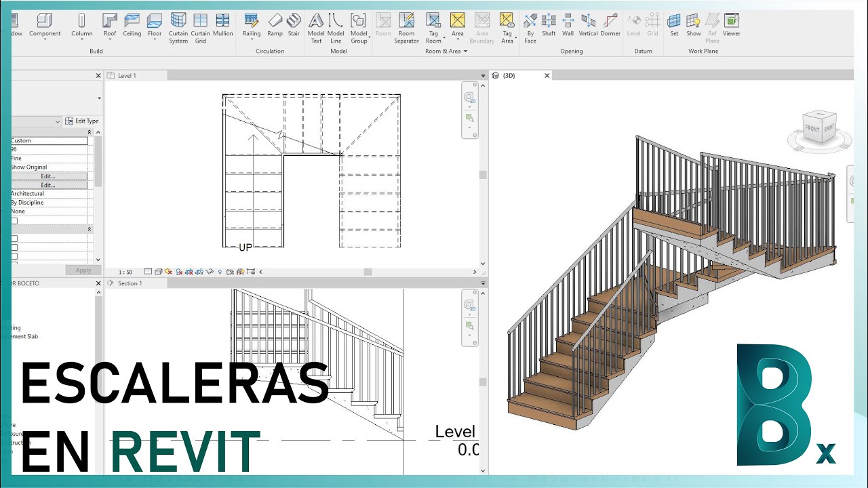Open 2D steering wheel in Section 1 view

[469, 306]
